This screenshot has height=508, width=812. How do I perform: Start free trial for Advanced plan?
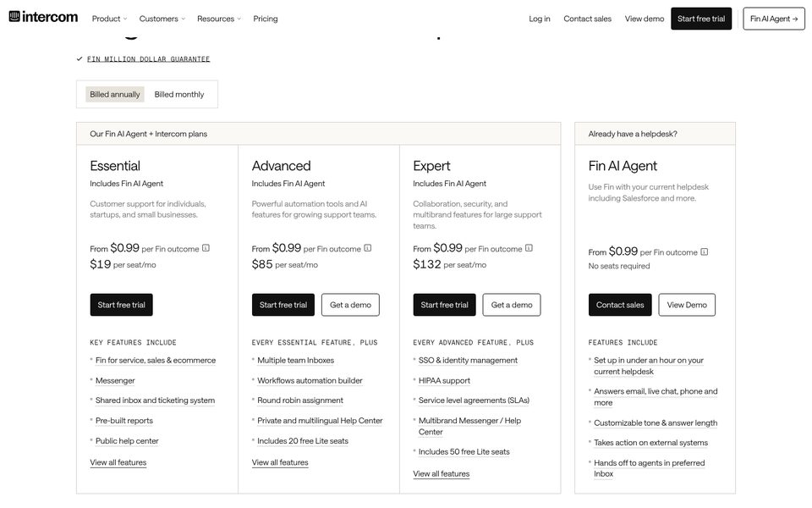[283, 305]
